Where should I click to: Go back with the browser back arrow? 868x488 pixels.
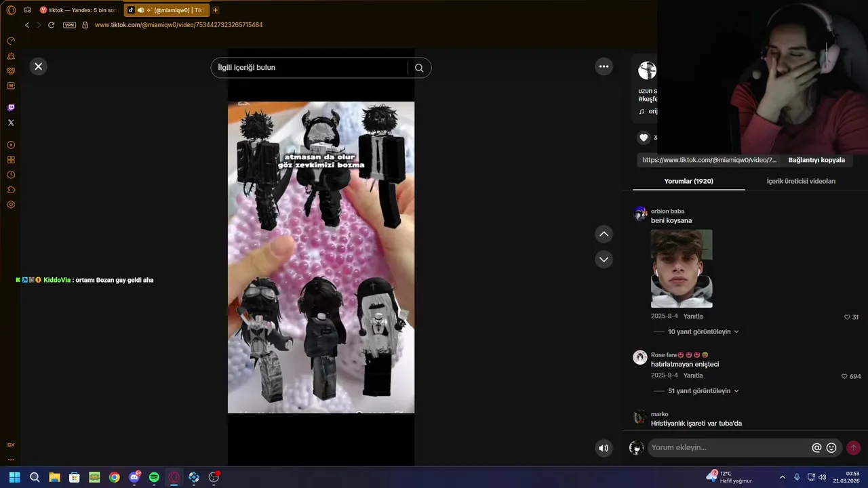27,25
